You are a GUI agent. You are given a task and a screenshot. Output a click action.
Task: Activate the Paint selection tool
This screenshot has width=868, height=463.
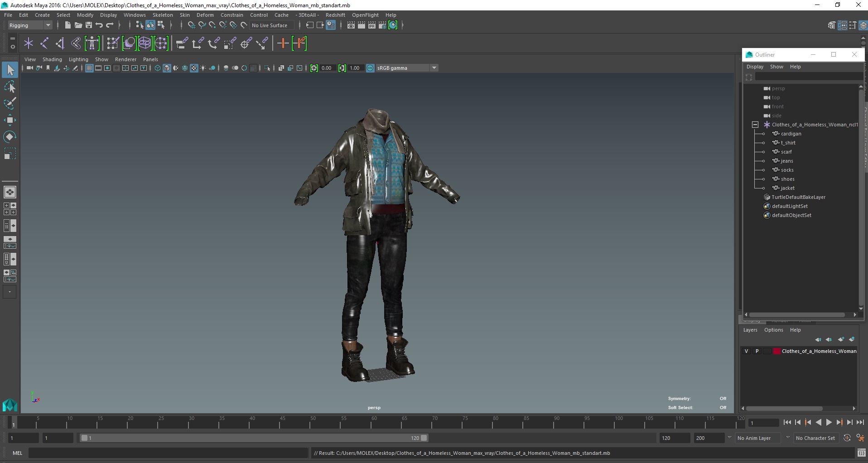pyautogui.click(x=10, y=103)
